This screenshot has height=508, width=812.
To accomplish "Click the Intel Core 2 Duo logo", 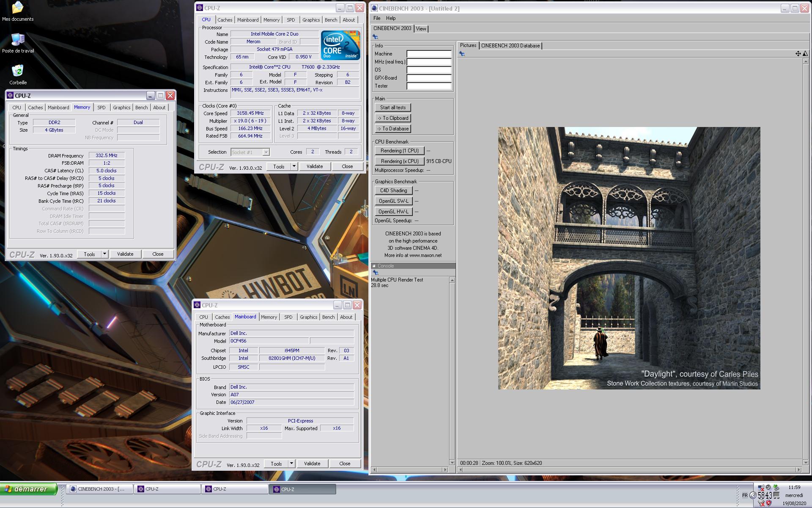I will tap(340, 45).
